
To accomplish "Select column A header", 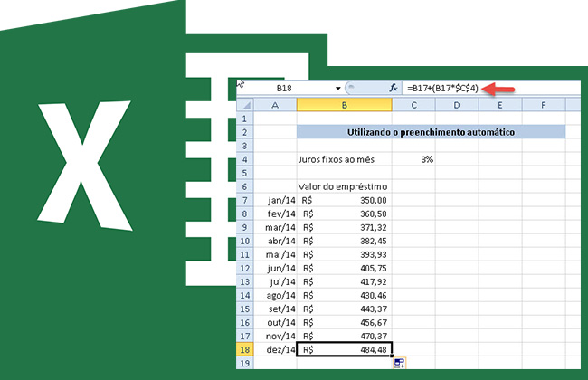I will coord(275,105).
